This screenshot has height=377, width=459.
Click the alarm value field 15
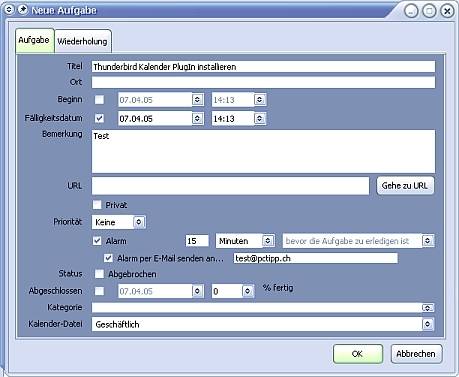coord(197,241)
